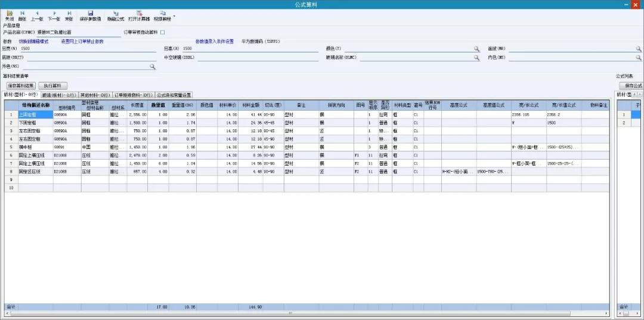
Task: Open 公式块和常量设置 tab
Action: (x=174, y=95)
